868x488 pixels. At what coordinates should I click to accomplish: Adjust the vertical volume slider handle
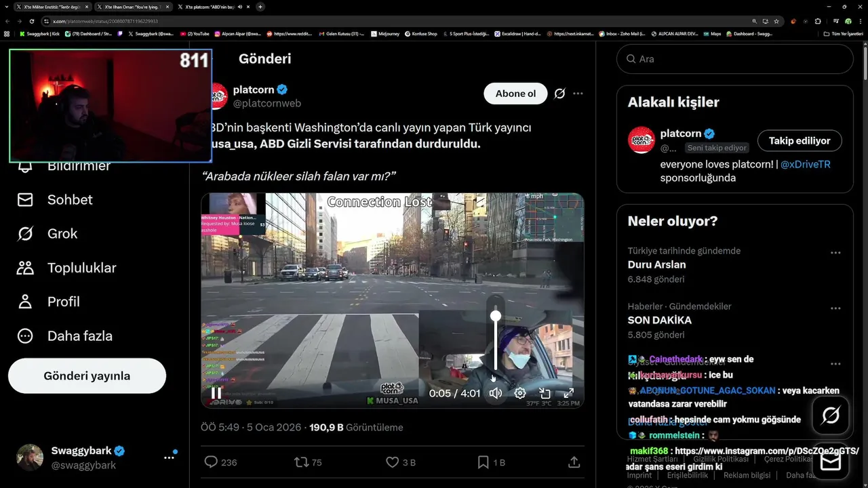(x=496, y=316)
